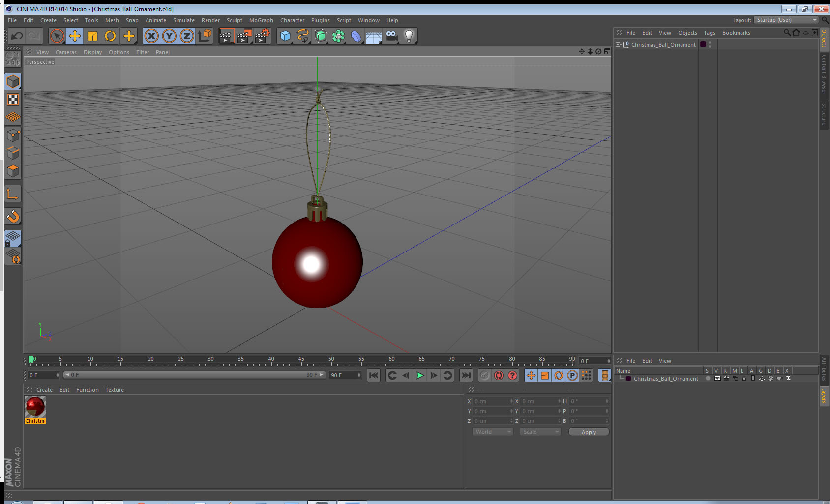
Task: Toggle X axis lock
Action: (x=151, y=36)
